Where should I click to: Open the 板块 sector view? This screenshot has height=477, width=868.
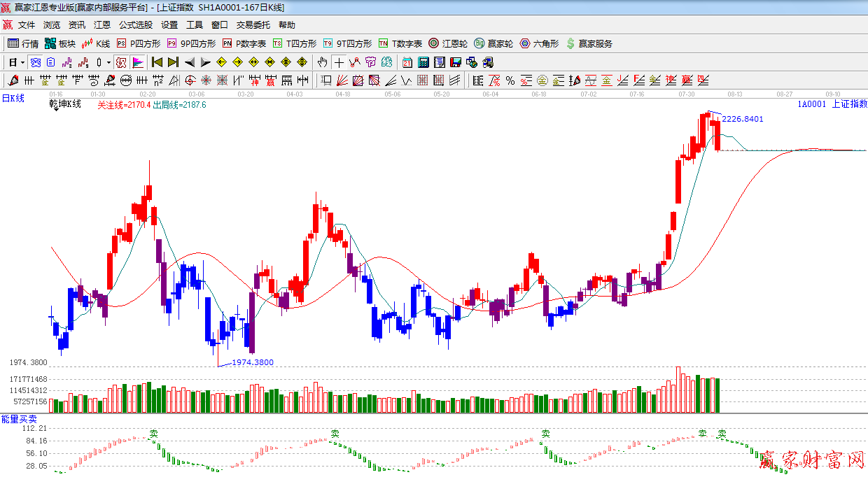click(x=59, y=43)
